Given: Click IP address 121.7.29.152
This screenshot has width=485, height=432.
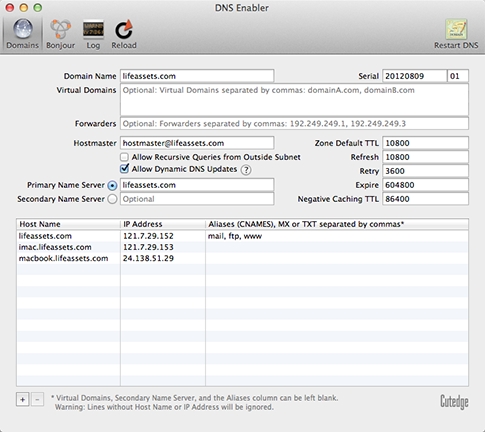Looking at the screenshot, I should pyautogui.click(x=148, y=236).
